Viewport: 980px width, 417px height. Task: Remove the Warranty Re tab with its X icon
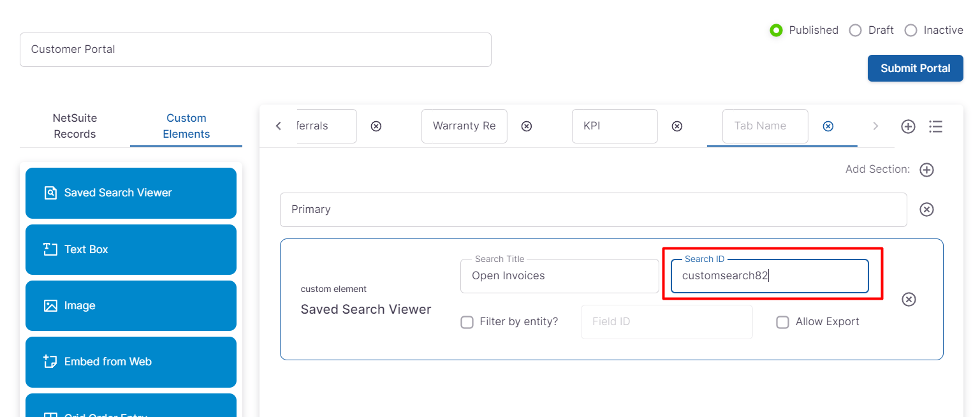coord(527,126)
